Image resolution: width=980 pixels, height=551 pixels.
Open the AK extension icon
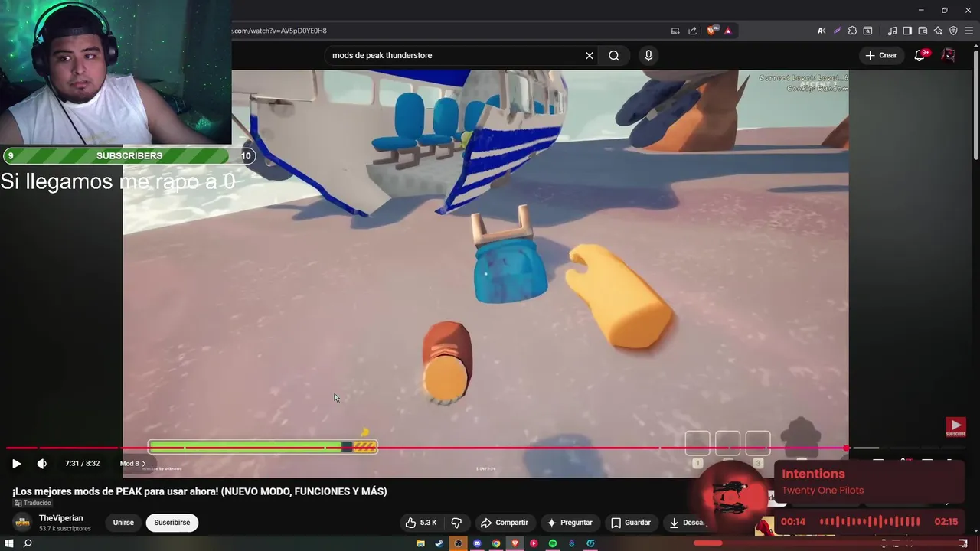822,31
